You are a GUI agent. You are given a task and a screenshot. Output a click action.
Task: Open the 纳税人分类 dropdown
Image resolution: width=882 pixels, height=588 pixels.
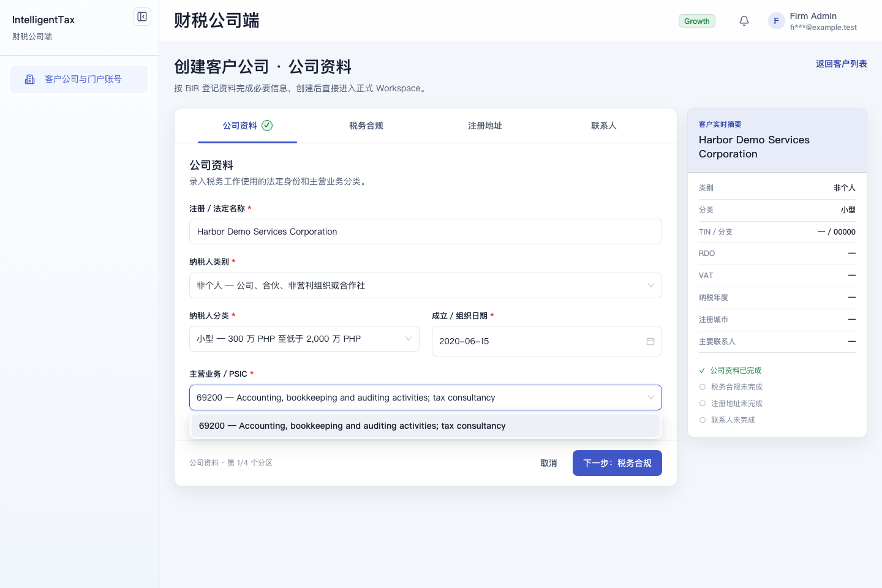[304, 339]
